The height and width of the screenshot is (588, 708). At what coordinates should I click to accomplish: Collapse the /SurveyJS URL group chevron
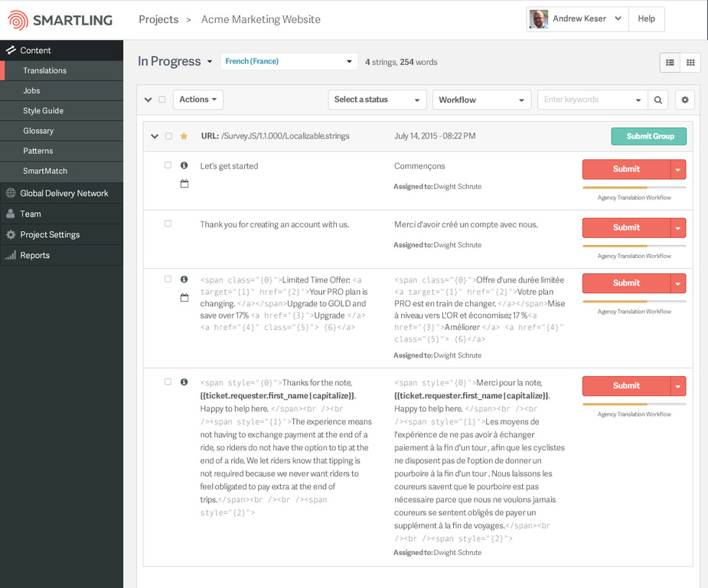click(153, 136)
